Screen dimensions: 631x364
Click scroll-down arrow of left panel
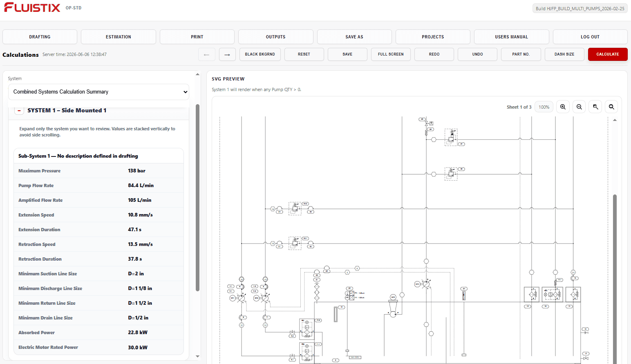pyautogui.click(x=197, y=356)
